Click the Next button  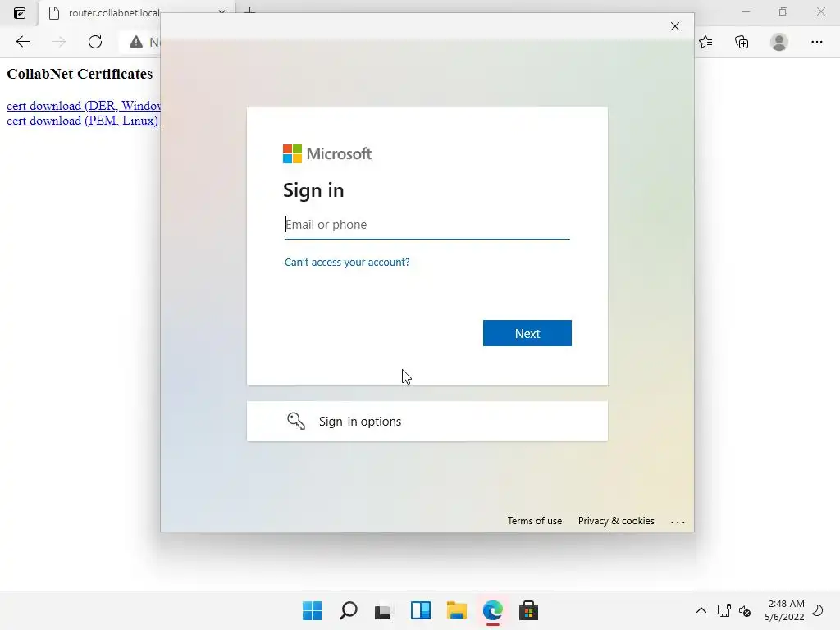pos(527,333)
